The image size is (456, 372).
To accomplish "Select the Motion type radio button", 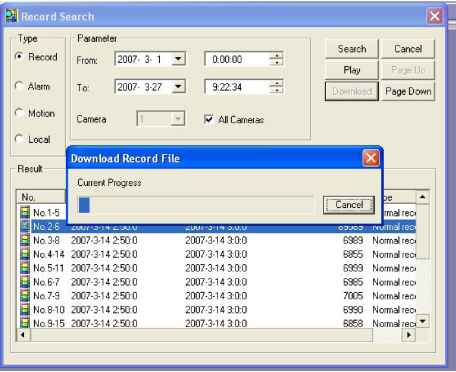I will pos(20,113).
